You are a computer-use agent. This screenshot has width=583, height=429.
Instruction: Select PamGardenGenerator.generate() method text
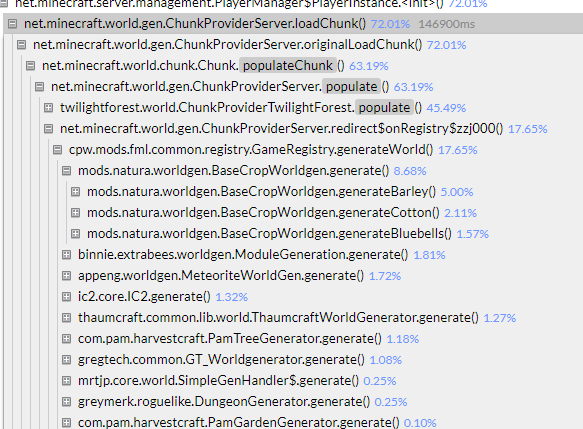click(239, 423)
